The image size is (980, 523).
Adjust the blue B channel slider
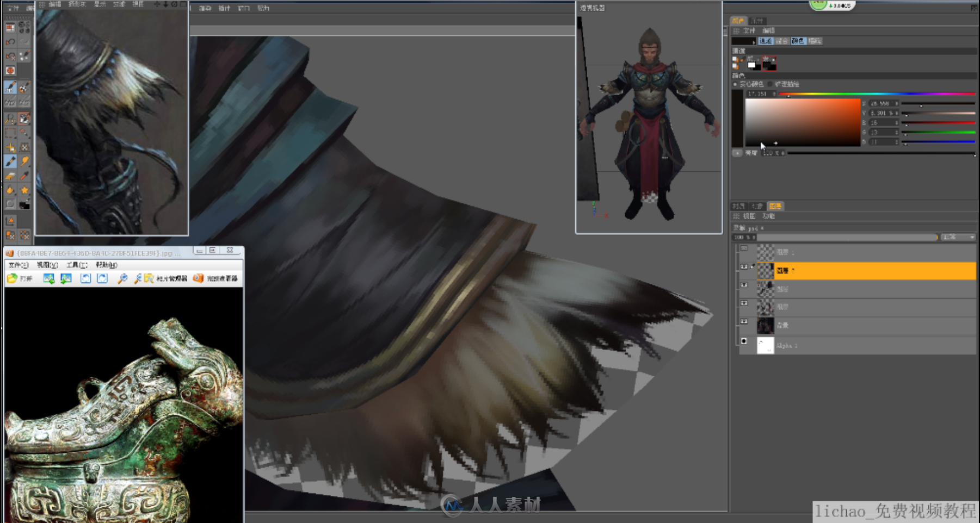(x=938, y=142)
